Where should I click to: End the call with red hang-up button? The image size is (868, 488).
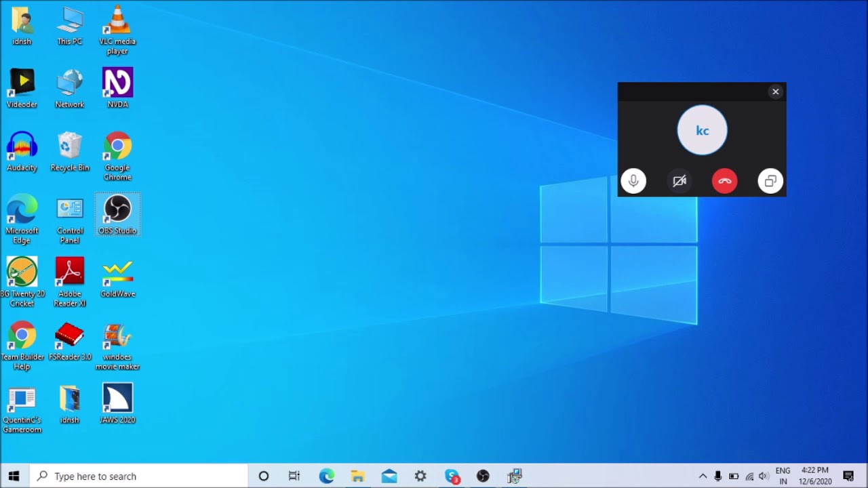click(x=725, y=181)
